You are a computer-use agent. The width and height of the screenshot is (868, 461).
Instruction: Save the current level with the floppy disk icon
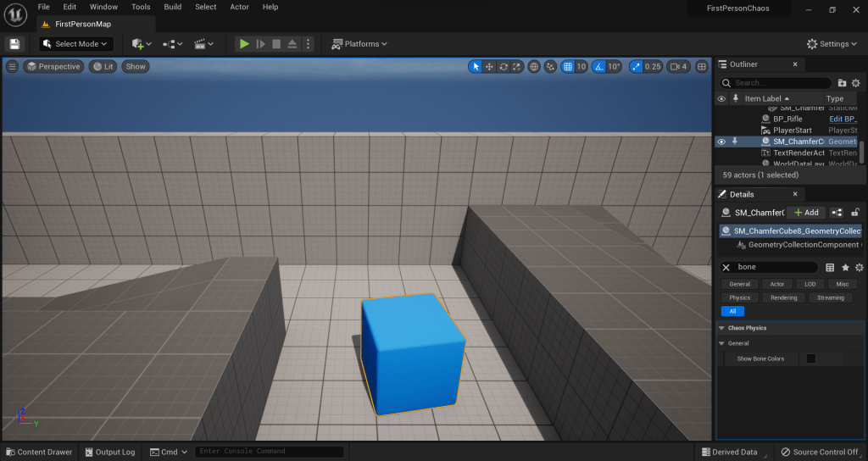tap(14, 44)
